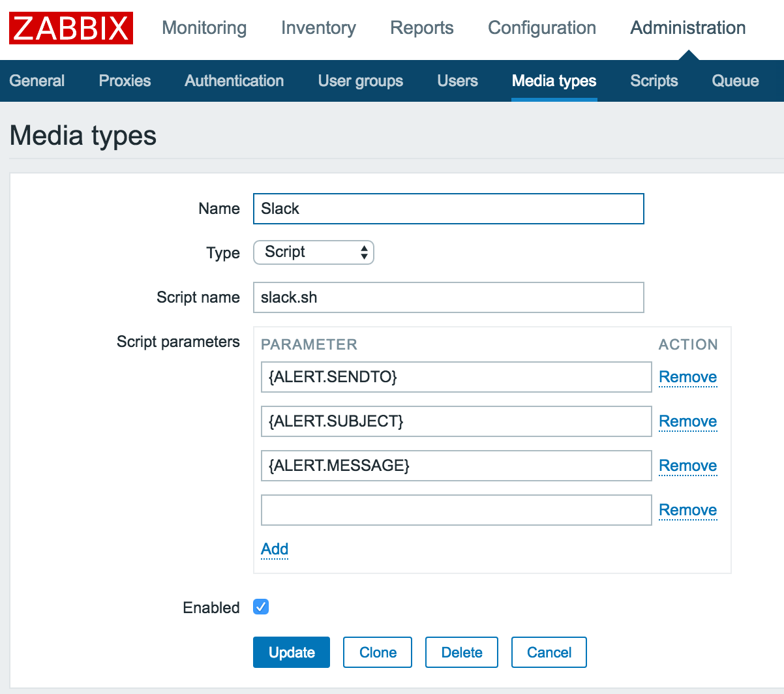Add a new script parameter

coord(275,549)
